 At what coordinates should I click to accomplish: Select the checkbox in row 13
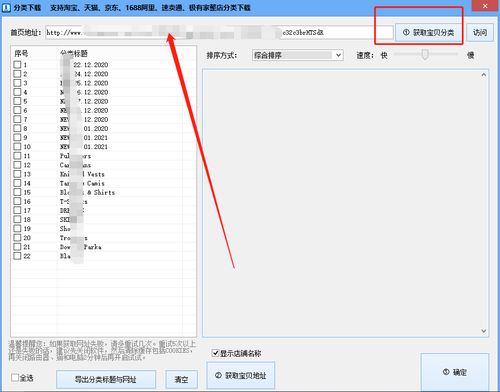(x=17, y=174)
